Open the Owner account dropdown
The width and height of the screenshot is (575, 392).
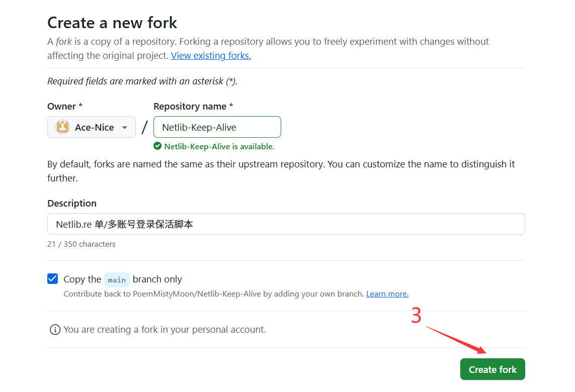91,127
